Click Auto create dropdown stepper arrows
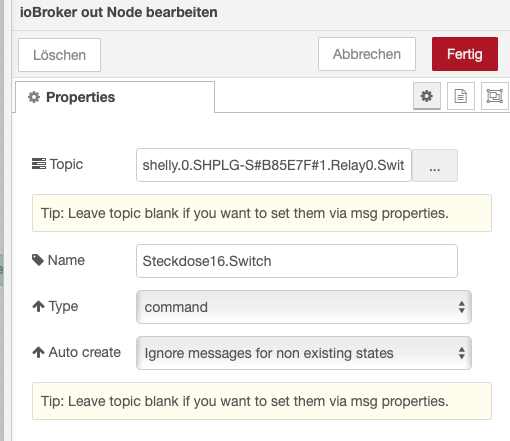The height and width of the screenshot is (441, 510). click(461, 353)
